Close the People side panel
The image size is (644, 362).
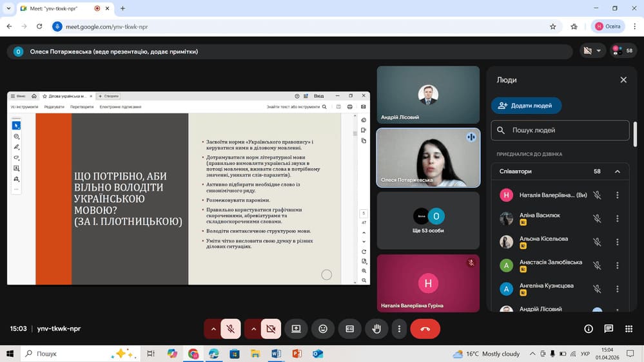(623, 80)
